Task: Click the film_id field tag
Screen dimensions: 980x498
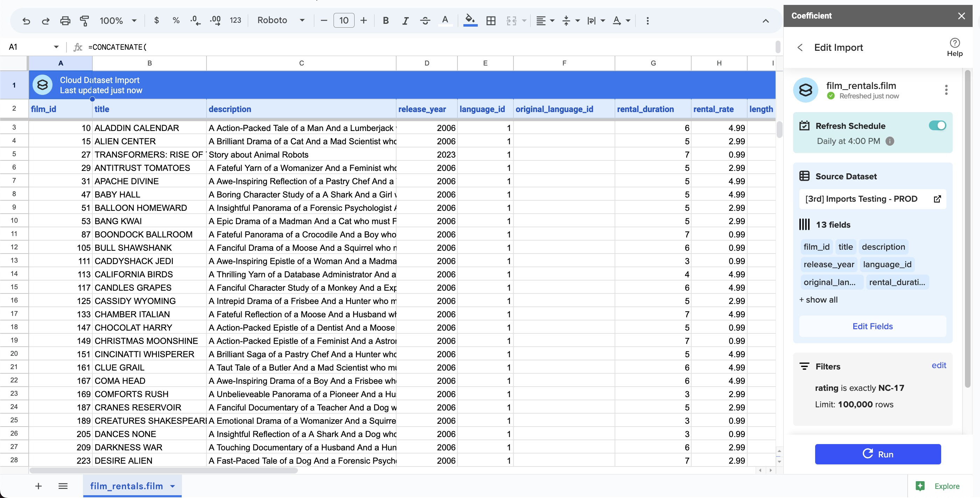Action: (x=816, y=247)
